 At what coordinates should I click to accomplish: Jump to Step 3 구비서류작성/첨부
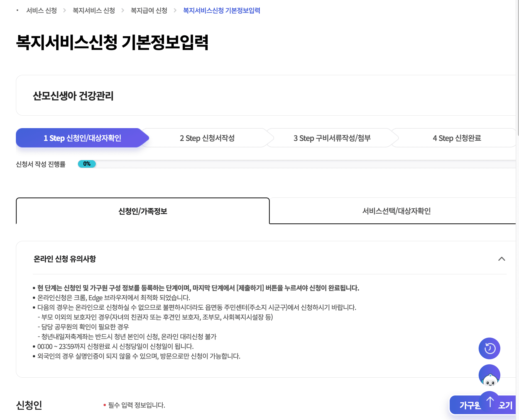pyautogui.click(x=333, y=138)
